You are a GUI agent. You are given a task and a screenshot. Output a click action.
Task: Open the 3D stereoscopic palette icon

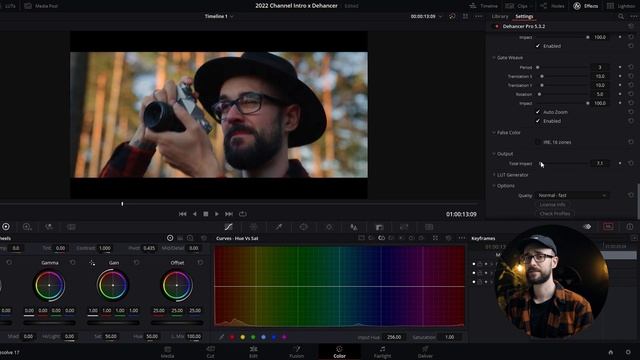click(x=429, y=227)
